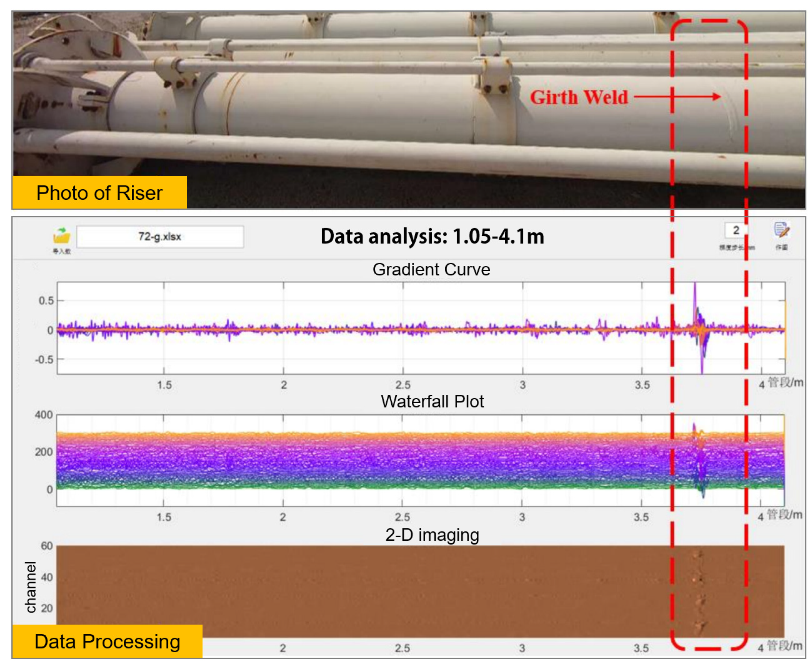The height and width of the screenshot is (667, 812).
Task: Click the Photo of Riser yellow label
Action: coord(100,193)
